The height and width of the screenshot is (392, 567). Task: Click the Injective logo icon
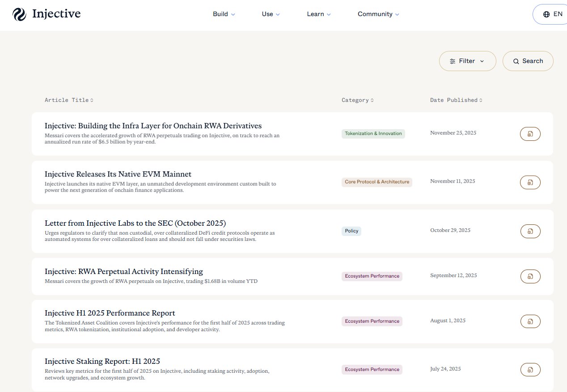20,14
